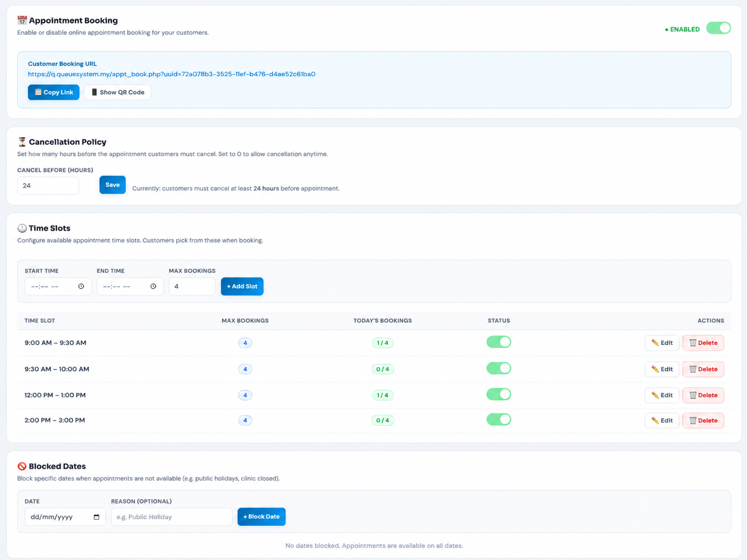The height and width of the screenshot is (560, 747).
Task: Delete the 9:30 AM – 10:00 AM slot
Action: point(703,369)
